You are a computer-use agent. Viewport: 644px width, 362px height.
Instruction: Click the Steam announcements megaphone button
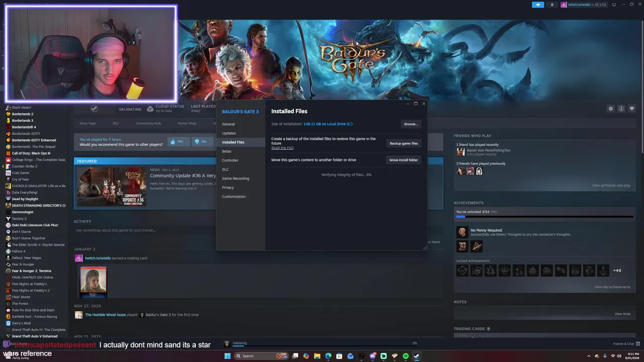pyautogui.click(x=538, y=5)
